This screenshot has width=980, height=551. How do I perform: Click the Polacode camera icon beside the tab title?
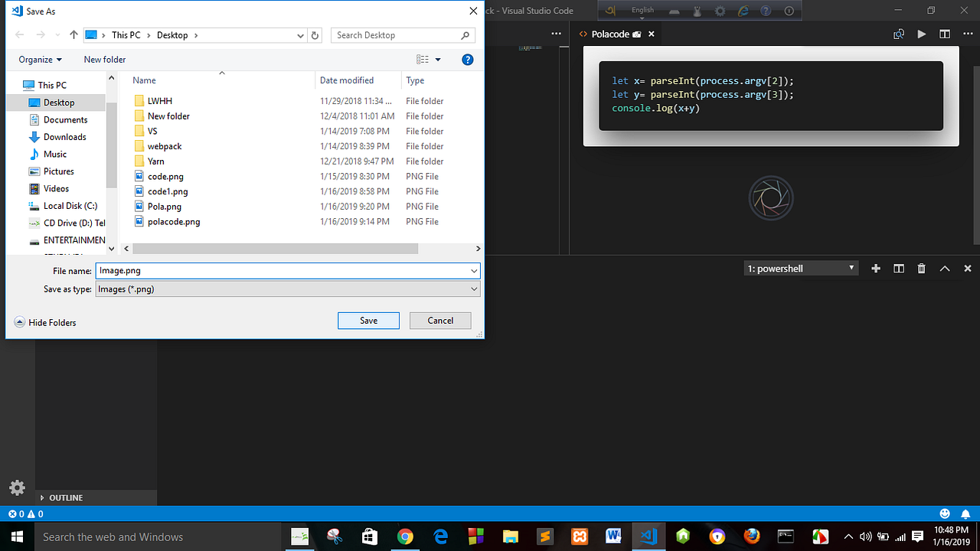pos(638,34)
